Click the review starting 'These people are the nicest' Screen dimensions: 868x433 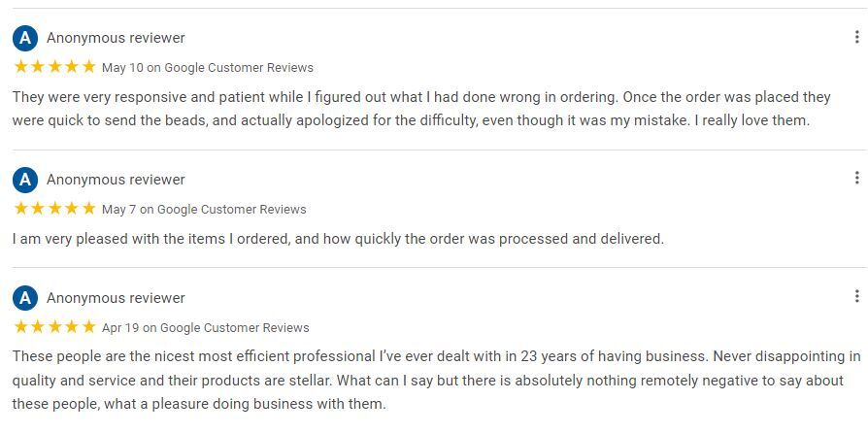[x=436, y=380]
